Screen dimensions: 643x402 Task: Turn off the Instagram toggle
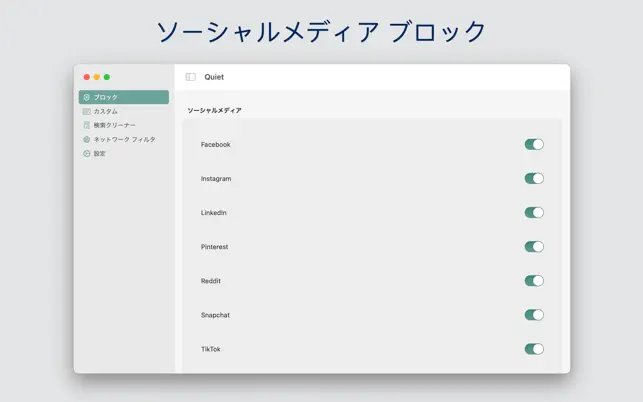[x=534, y=178]
